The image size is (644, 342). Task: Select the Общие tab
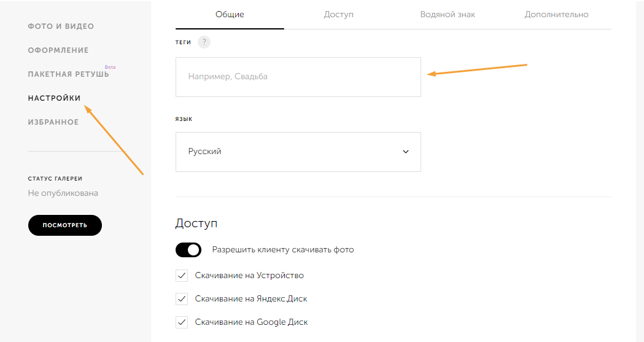[x=230, y=14]
